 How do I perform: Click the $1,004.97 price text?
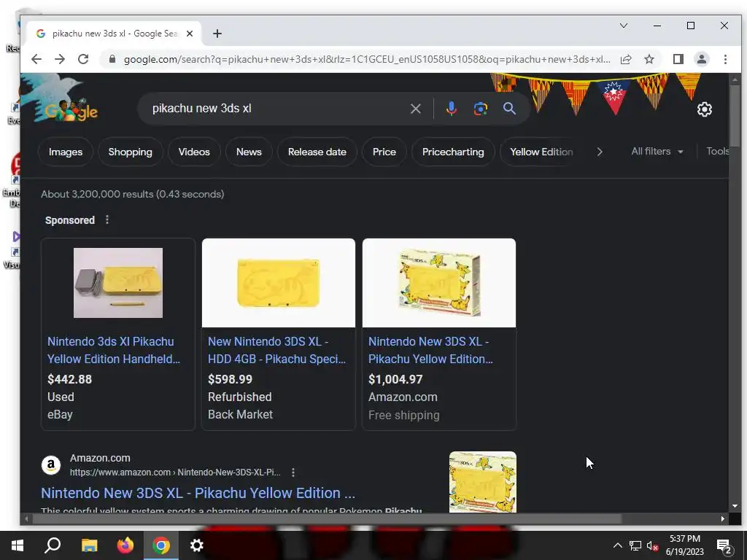coord(395,379)
